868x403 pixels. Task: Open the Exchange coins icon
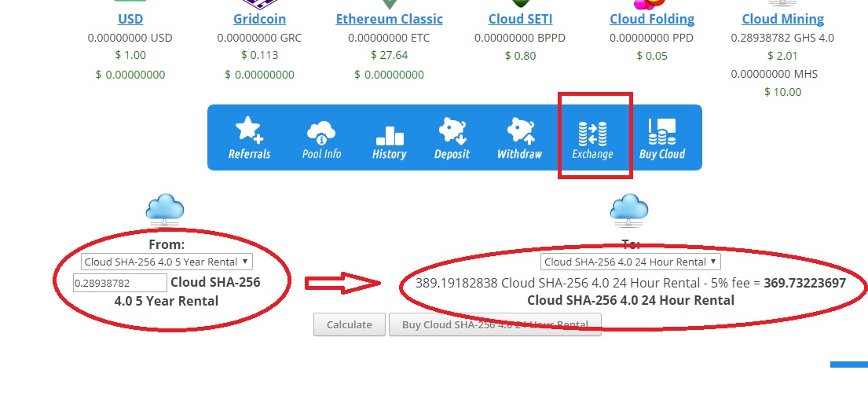[592, 134]
